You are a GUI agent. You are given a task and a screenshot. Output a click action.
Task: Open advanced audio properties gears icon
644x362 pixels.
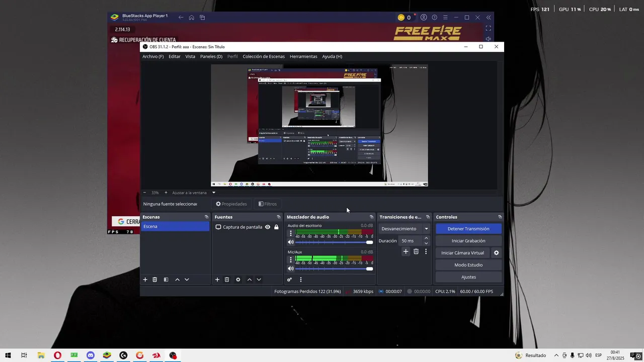pyautogui.click(x=289, y=280)
